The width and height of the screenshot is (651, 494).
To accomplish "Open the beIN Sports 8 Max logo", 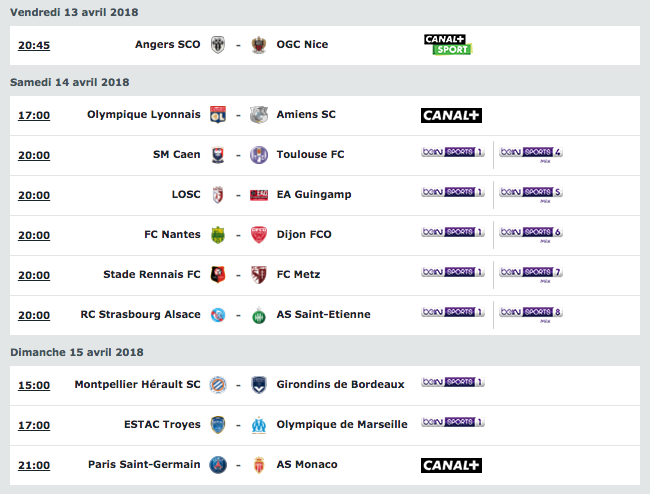I will coord(531,314).
